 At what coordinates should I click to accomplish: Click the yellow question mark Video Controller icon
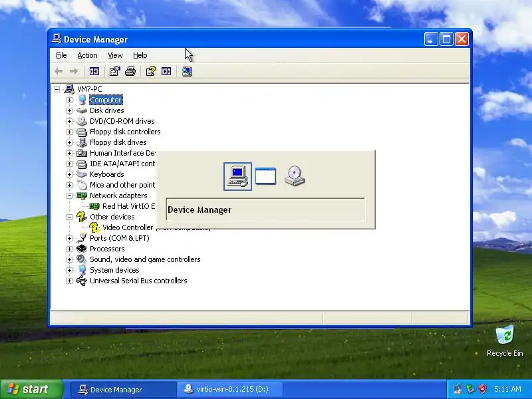94,227
